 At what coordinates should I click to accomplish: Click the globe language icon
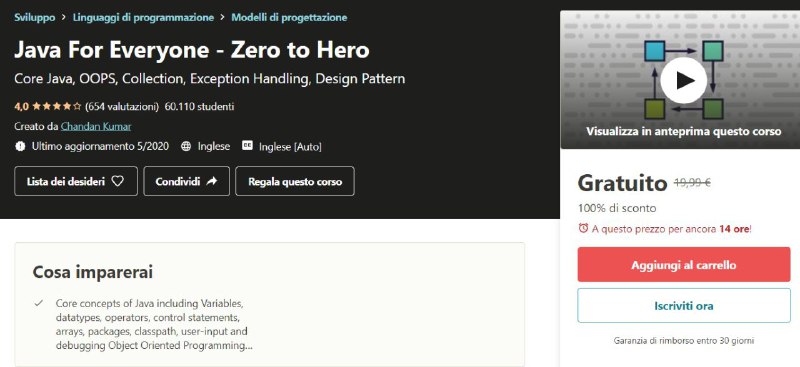click(187, 146)
